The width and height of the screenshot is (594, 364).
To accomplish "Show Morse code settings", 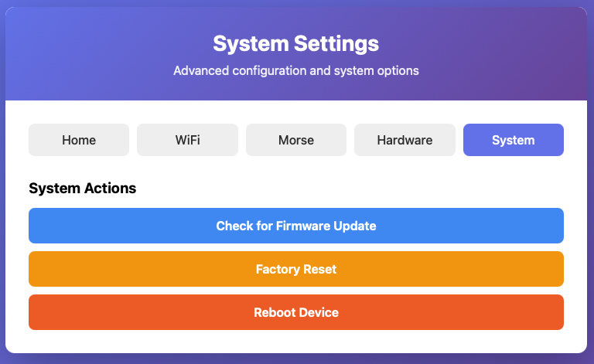I will click(296, 140).
